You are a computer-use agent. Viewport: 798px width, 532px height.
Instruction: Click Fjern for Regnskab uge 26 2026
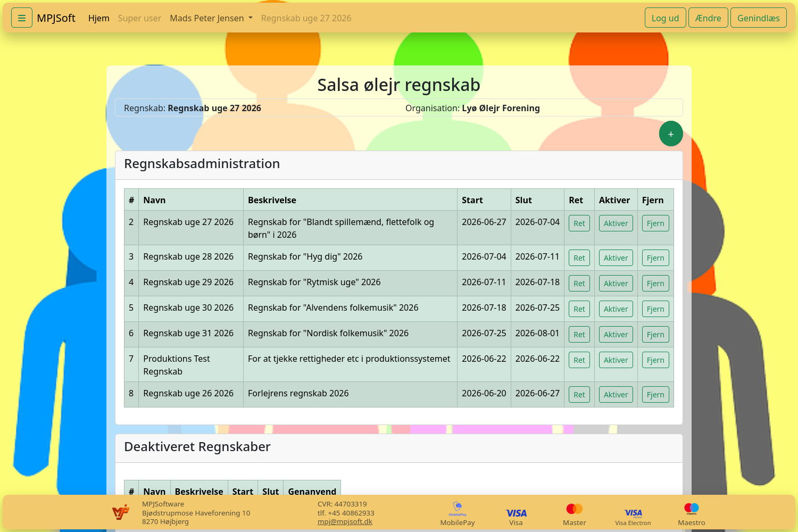655,395
